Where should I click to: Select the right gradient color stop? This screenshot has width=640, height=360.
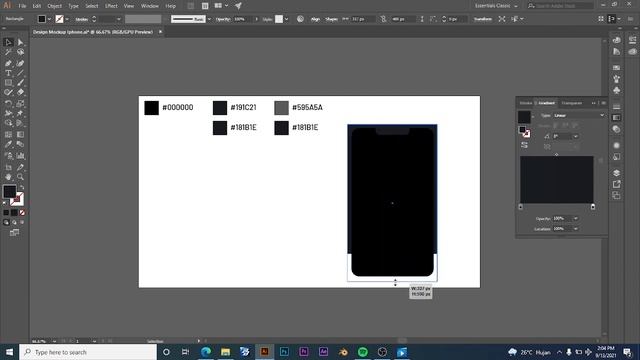pos(593,207)
